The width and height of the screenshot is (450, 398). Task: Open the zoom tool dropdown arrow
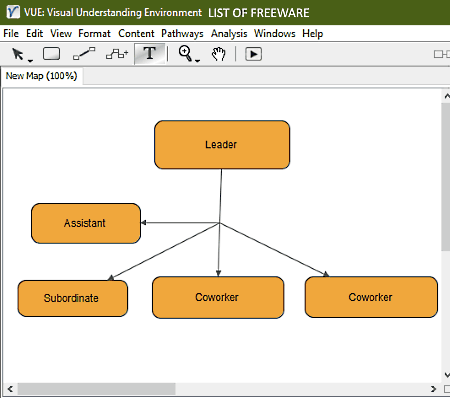(x=197, y=61)
